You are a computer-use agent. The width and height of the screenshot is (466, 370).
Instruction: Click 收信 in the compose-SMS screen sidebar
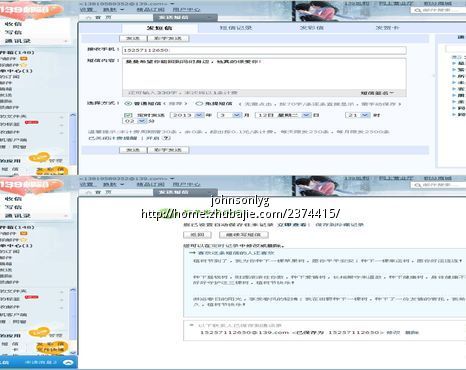13,24
